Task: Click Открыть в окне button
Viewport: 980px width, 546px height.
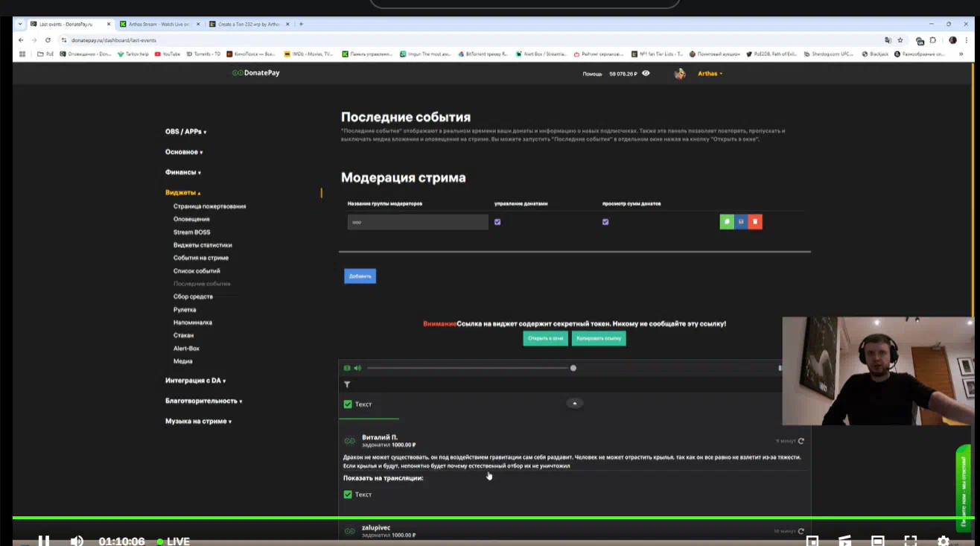Action: tap(545, 338)
